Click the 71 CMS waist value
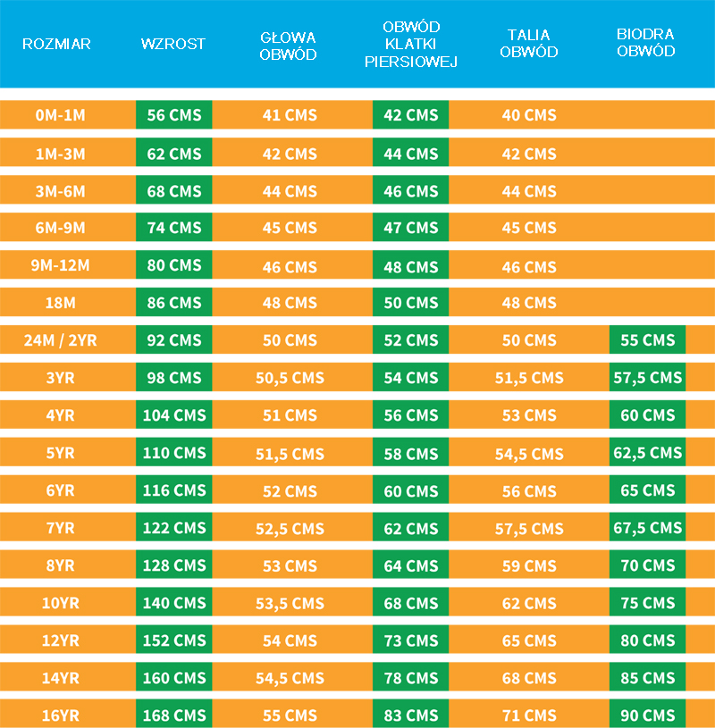 (x=529, y=715)
